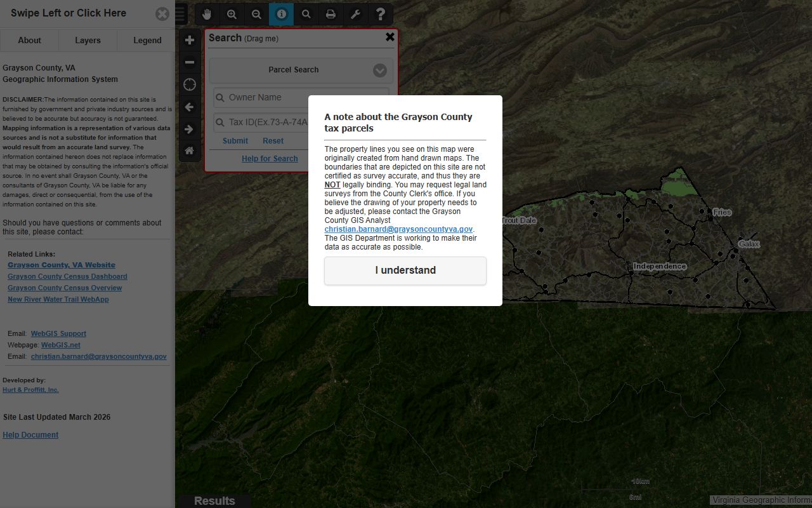The image size is (812, 508).
Task: Click the Fries map label
Action: click(722, 212)
